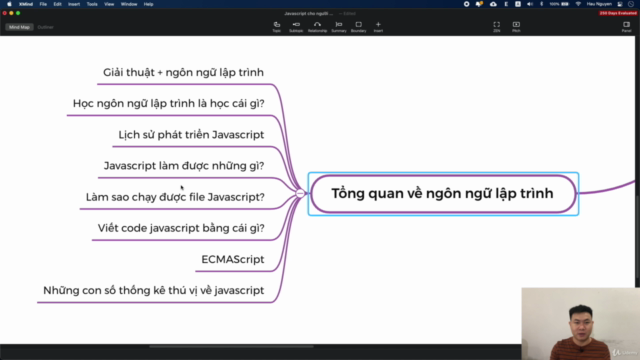This screenshot has height=360, width=640.
Task: Open the File menu
Action: click(x=43, y=4)
